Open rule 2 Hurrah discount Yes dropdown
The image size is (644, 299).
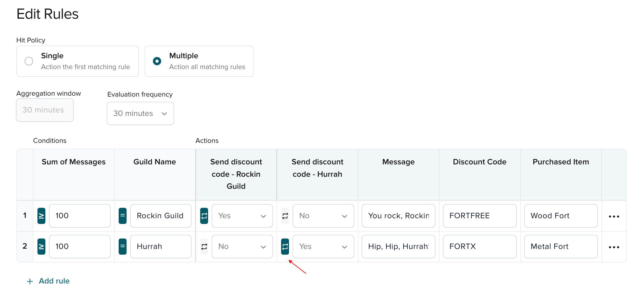(323, 246)
